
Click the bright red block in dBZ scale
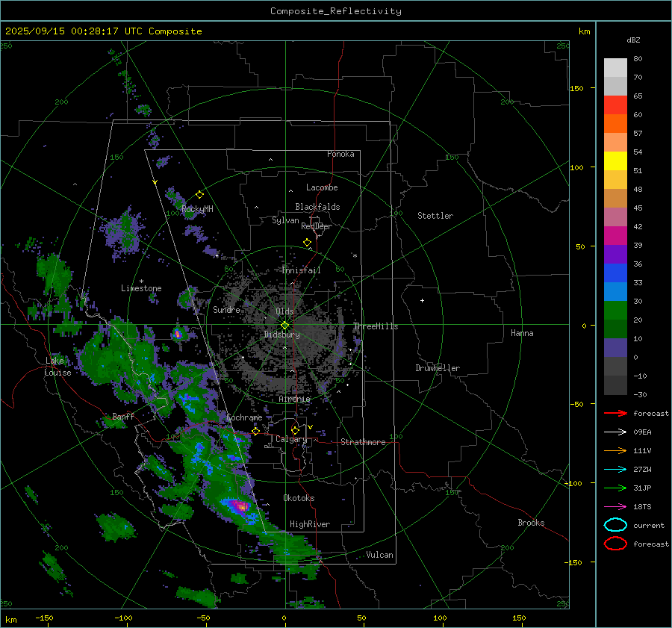(615, 105)
